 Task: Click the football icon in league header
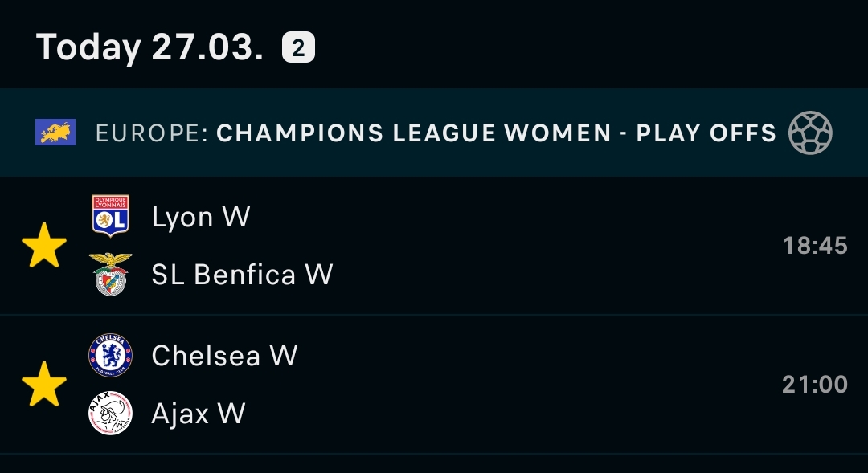click(810, 133)
